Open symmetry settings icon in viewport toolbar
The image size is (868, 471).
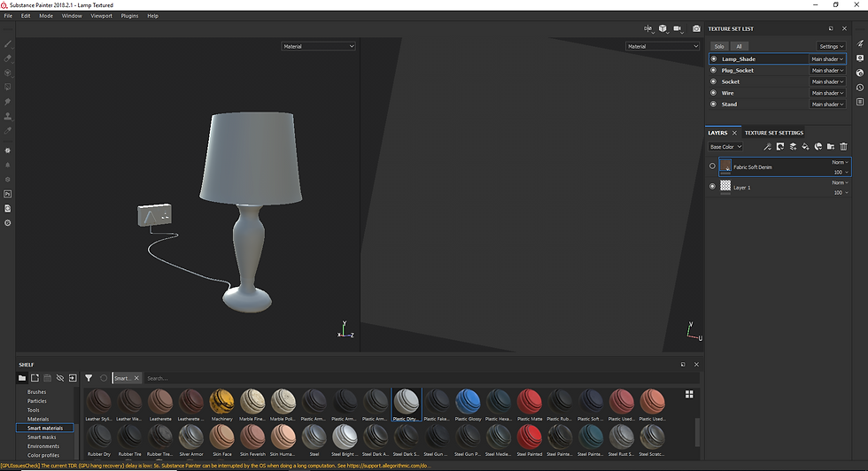tap(647, 28)
